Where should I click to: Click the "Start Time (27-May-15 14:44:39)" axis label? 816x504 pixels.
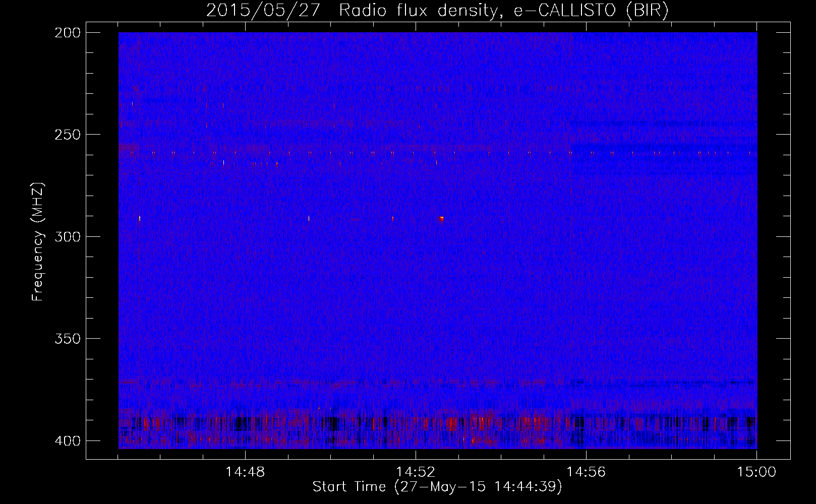[x=437, y=487]
